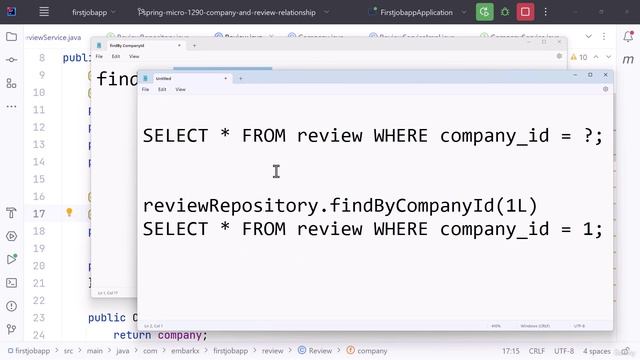This screenshot has height=360, width=640.
Task: Open Edit menu in front Notepad window
Action: pos(162,89)
